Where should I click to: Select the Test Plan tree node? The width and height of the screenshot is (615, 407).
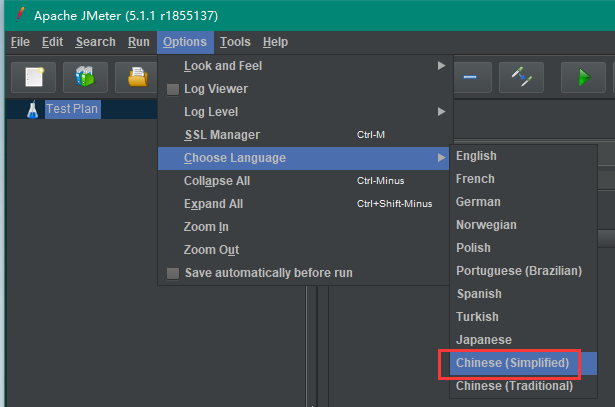tap(72, 109)
